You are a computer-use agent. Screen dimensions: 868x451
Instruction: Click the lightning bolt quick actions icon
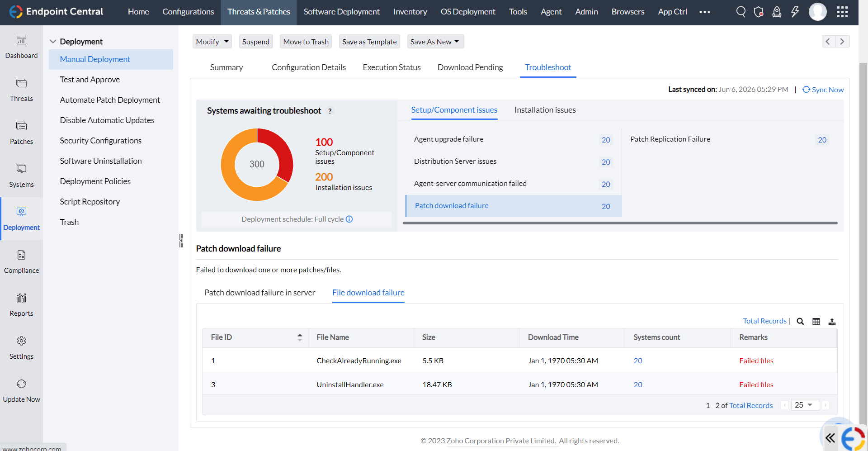click(795, 12)
